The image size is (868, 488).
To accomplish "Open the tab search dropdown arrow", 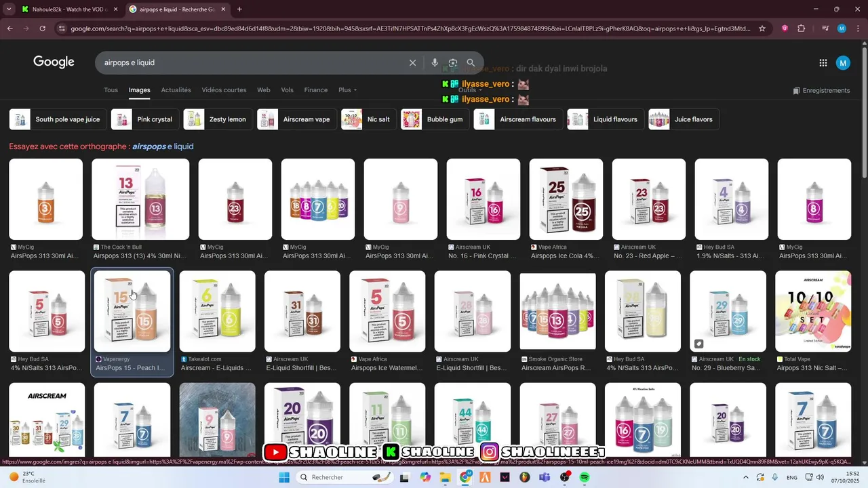I will pyautogui.click(x=9, y=9).
